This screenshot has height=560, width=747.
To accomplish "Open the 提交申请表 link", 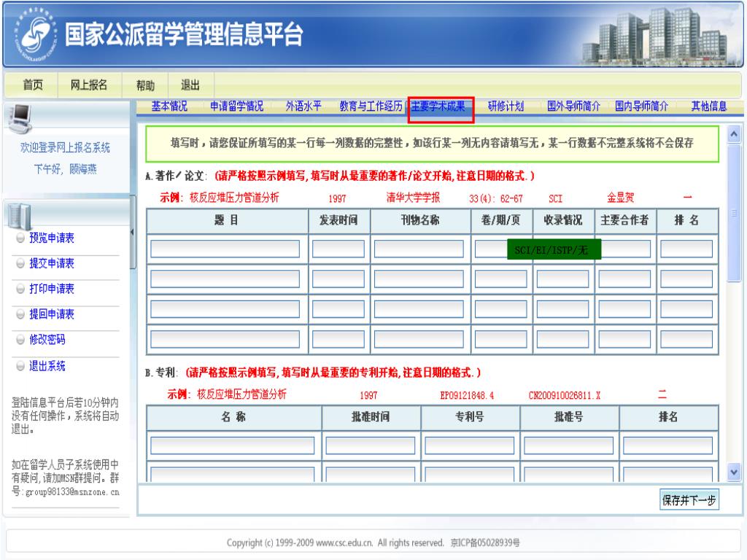I will click(52, 263).
